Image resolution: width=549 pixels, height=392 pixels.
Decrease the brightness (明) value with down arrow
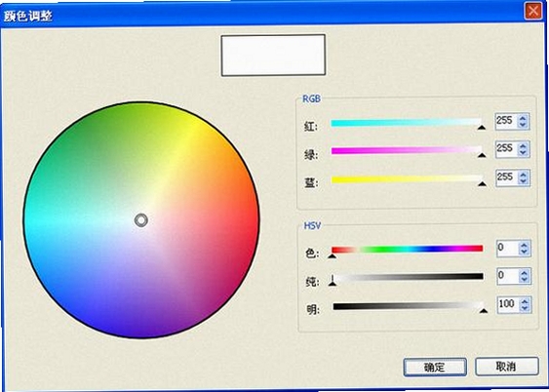click(525, 308)
